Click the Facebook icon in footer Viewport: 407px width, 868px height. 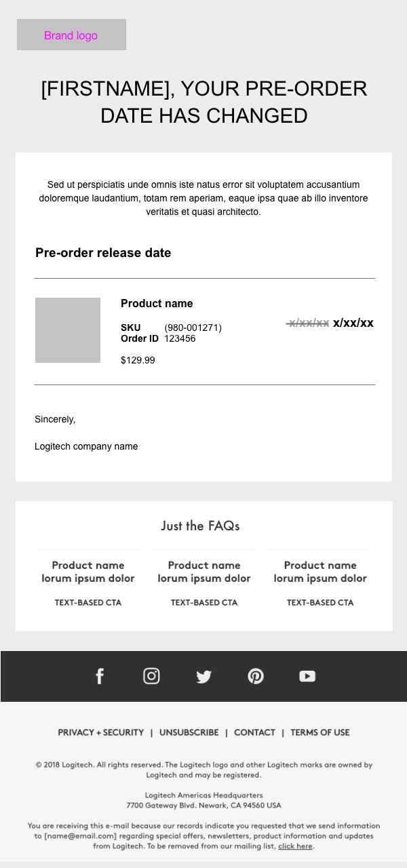(100, 676)
